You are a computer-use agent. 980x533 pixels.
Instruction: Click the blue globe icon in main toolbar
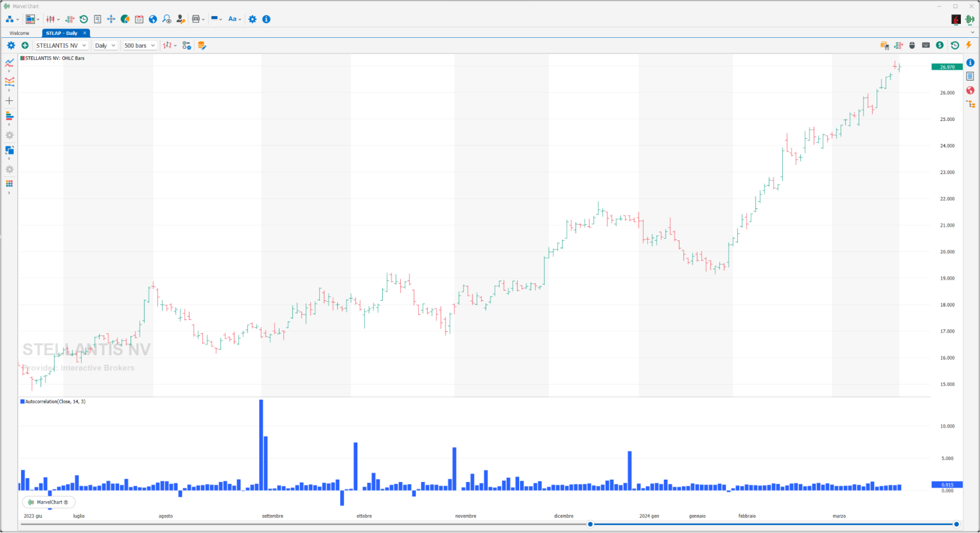(153, 19)
